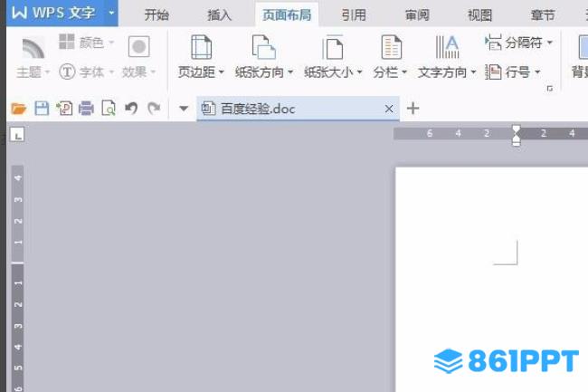Expand the 主题 dropdown arrow
The height and width of the screenshot is (392, 588).
coord(47,72)
